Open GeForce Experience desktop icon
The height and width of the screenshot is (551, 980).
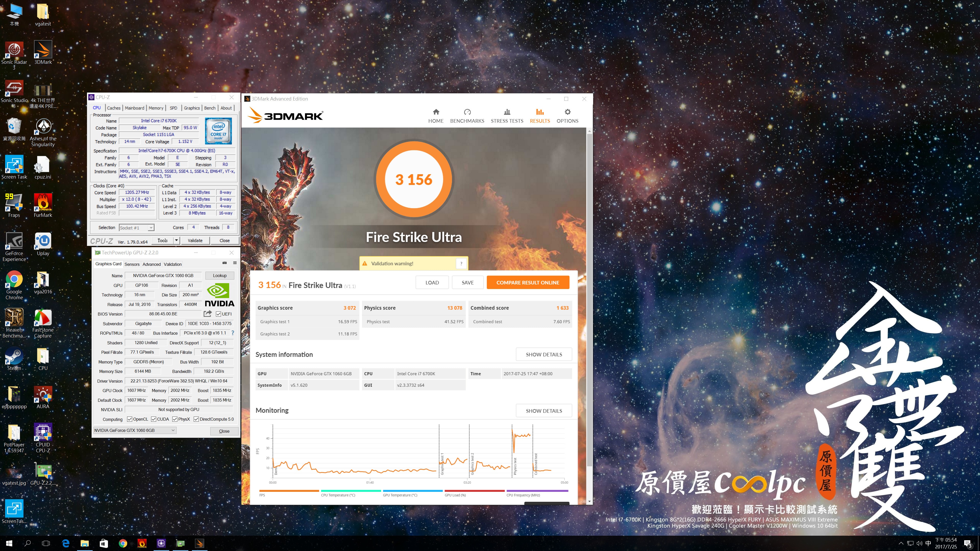[14, 247]
